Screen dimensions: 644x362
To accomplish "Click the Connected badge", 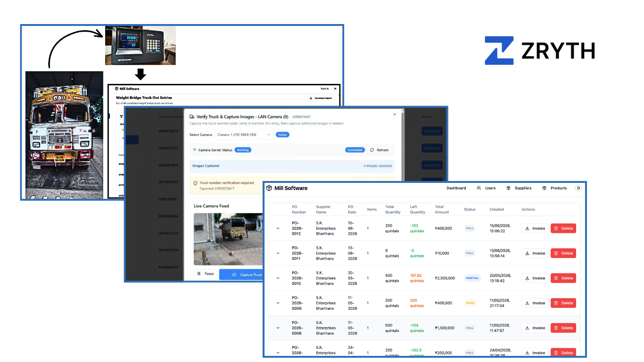I will point(355,150).
